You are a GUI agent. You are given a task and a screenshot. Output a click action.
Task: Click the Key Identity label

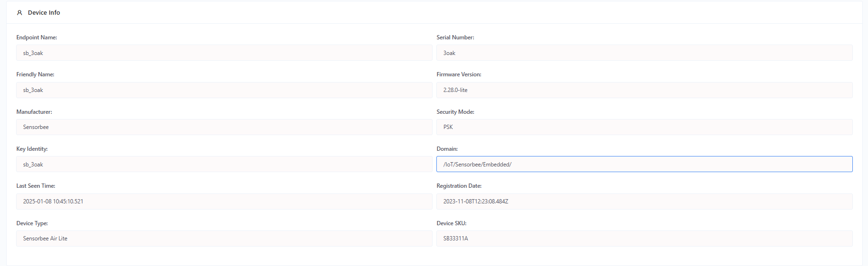(32, 149)
